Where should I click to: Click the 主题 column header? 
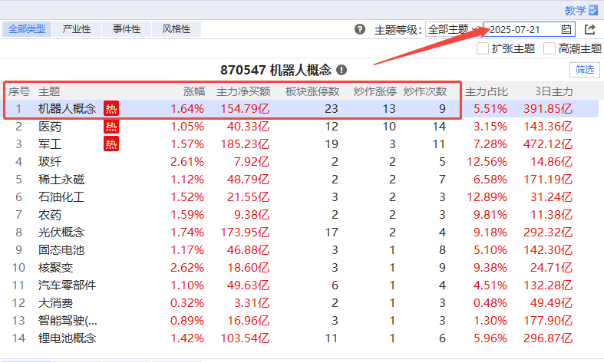tap(49, 92)
